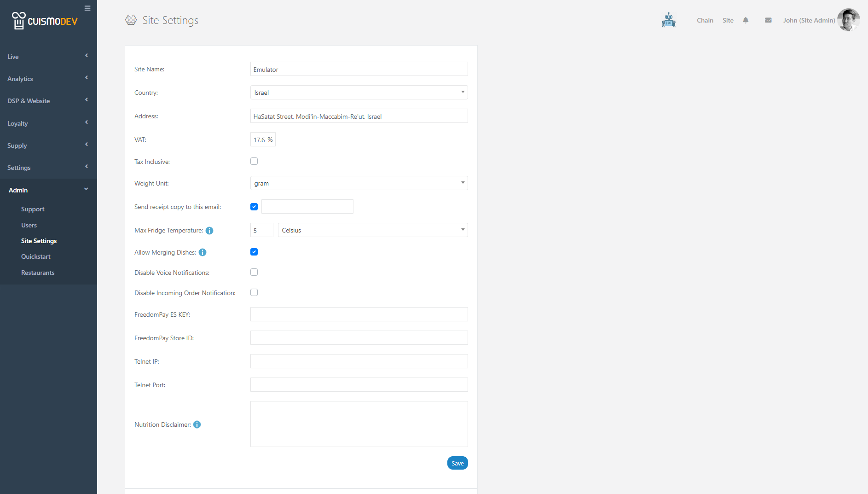Click the receipt copy email field

pos(307,207)
